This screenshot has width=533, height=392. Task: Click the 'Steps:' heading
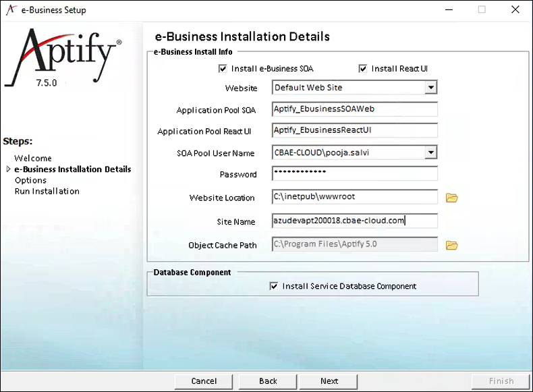(x=18, y=141)
